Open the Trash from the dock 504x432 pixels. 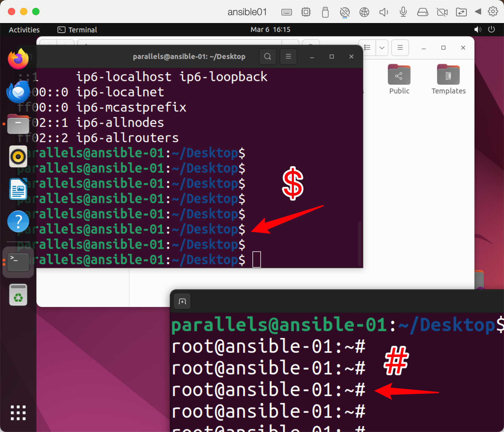coord(18,295)
